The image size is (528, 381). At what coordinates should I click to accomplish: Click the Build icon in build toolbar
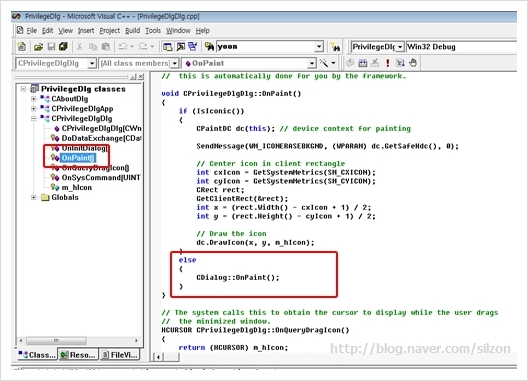[363, 63]
